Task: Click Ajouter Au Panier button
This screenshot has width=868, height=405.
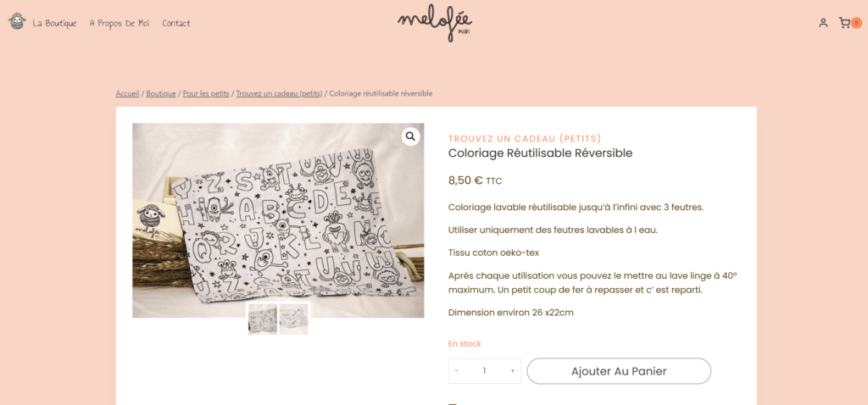Action: pyautogui.click(x=619, y=371)
